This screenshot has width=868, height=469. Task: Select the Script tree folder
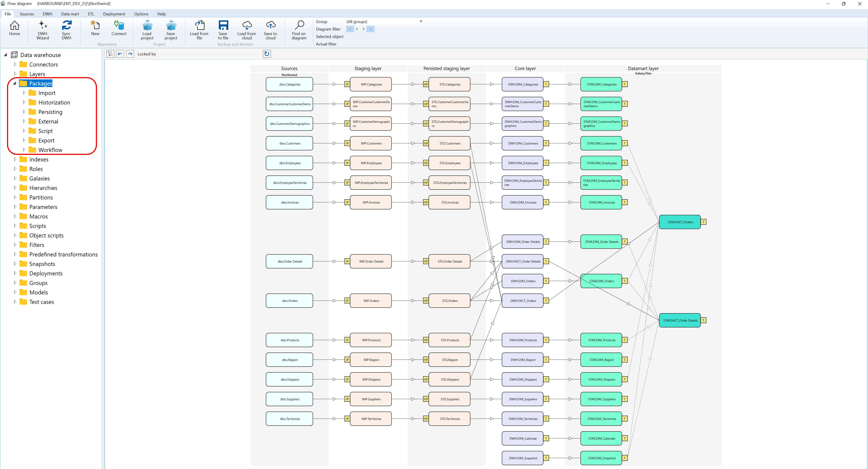coord(45,131)
